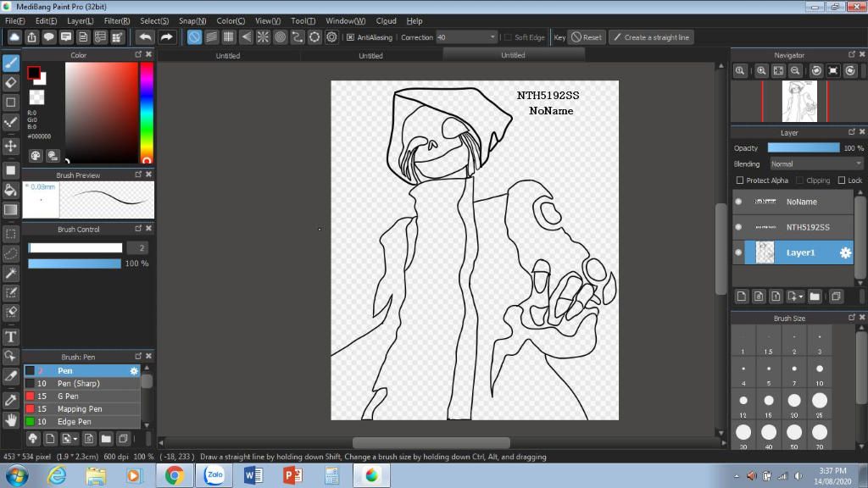Screen dimensions: 868x488
Task: Open the add-layer dropdown arrow in Layer panel
Action: [801, 297]
